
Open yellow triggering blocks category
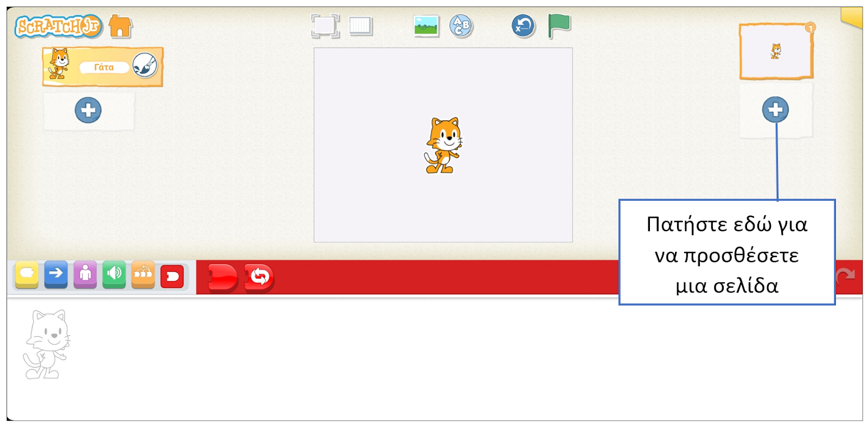[x=27, y=274]
